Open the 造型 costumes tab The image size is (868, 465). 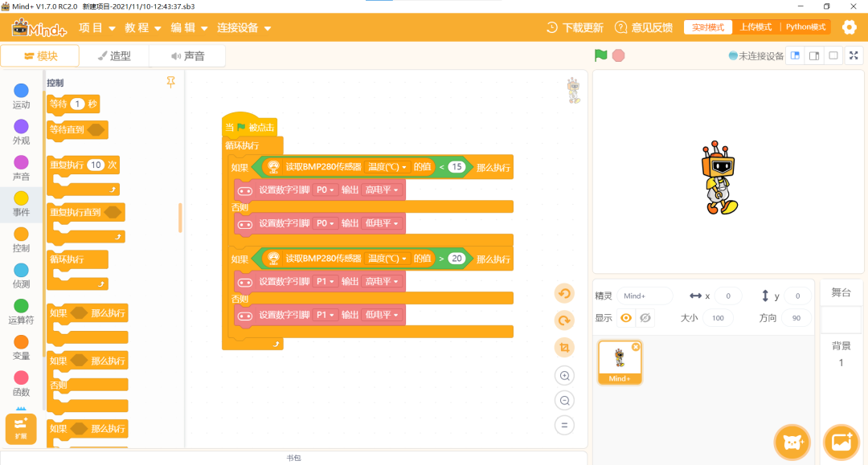pyautogui.click(x=115, y=56)
